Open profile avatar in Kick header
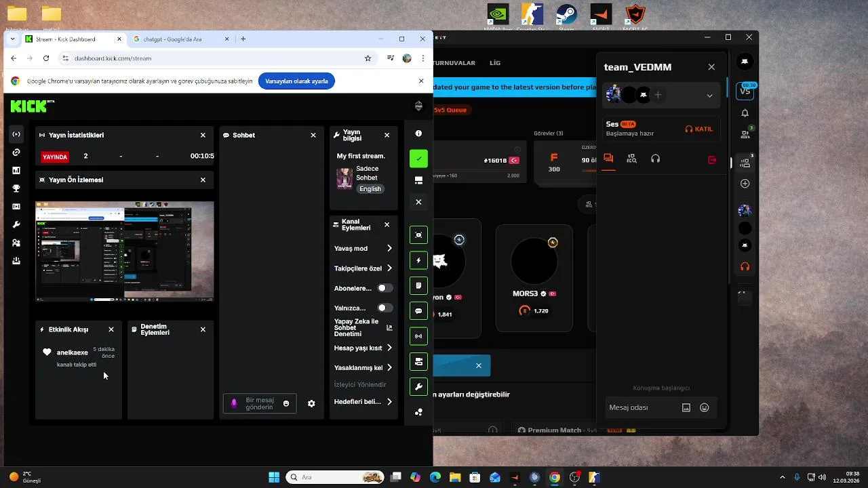 (x=418, y=106)
